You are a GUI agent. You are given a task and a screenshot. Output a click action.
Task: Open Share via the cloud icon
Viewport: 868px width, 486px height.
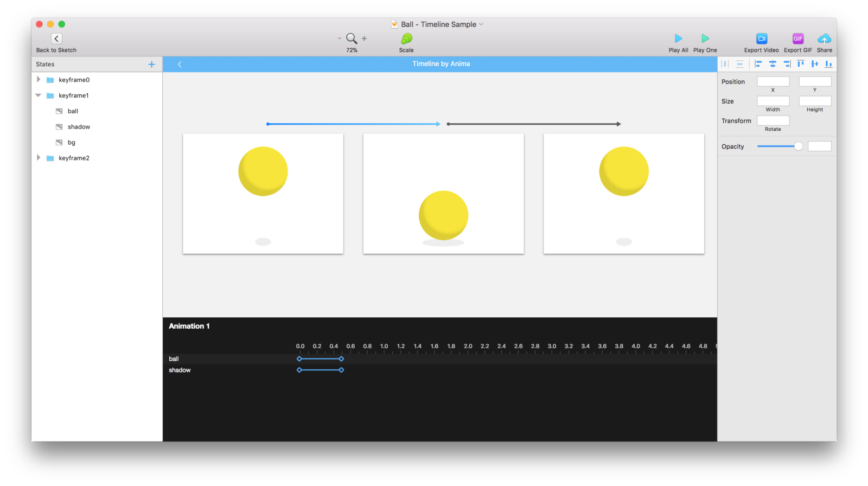pos(824,39)
